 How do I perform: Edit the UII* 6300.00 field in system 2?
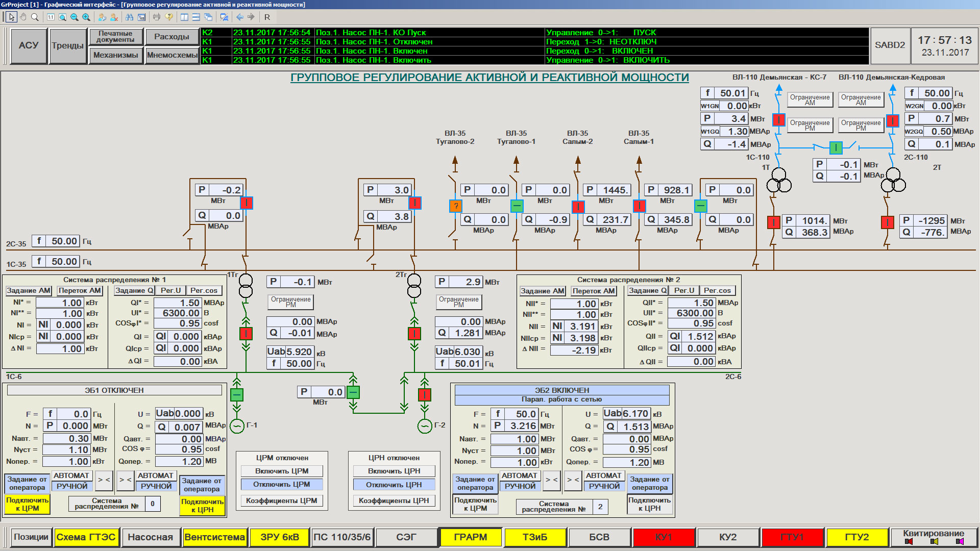691,313
